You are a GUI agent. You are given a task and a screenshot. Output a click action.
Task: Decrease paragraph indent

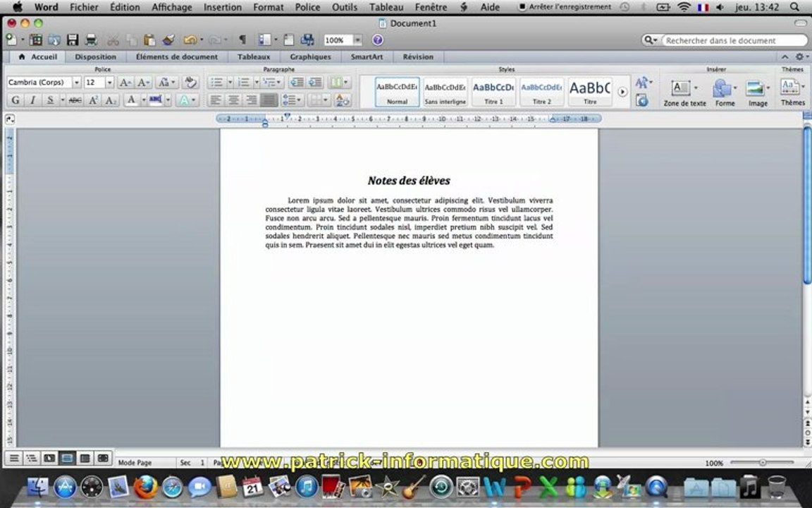297,83
